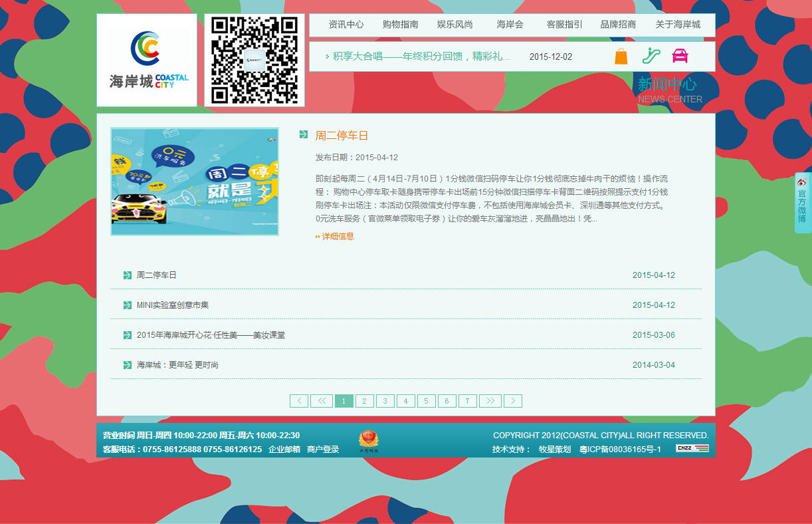Viewport: 812px width, 524px height.
Task: Jump to page 5 in pagination
Action: coord(426,401)
